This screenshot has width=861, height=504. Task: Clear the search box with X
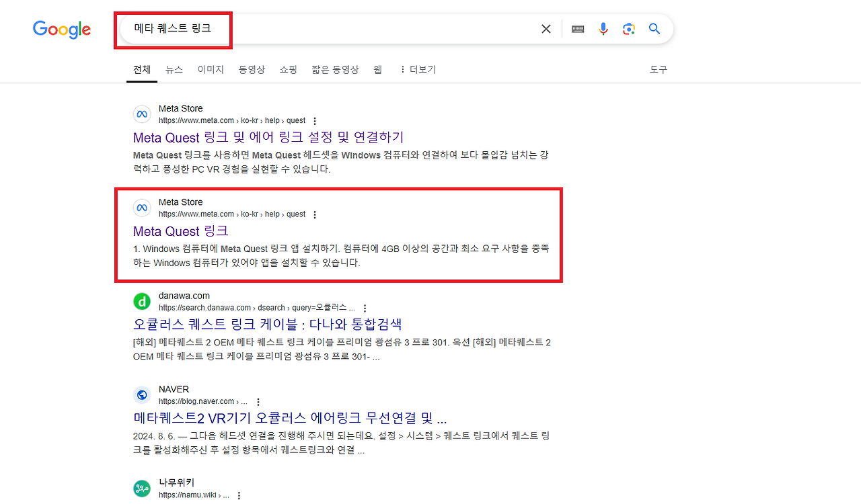tap(546, 29)
